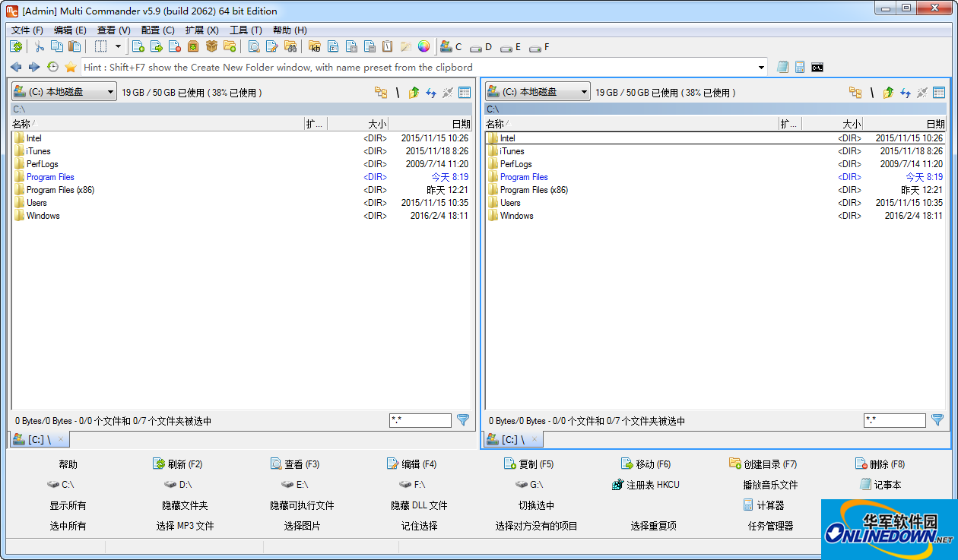
Task: Open the 编辑 (E) menu
Action: point(70,30)
